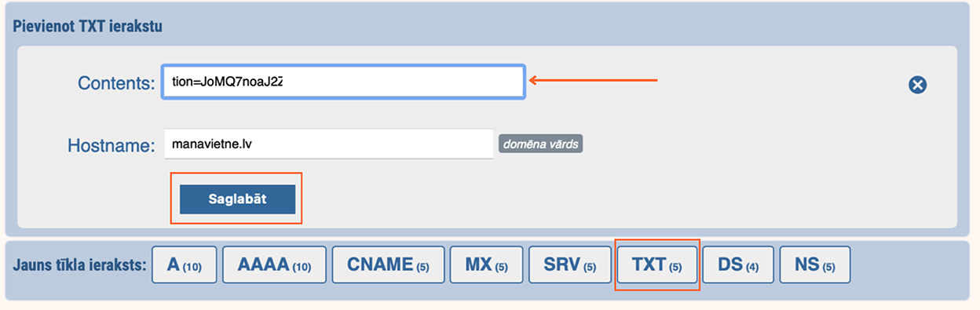Click the tion=JoMQ7noaJ2Z value text
Screen dimensions: 980x310
coord(227,82)
